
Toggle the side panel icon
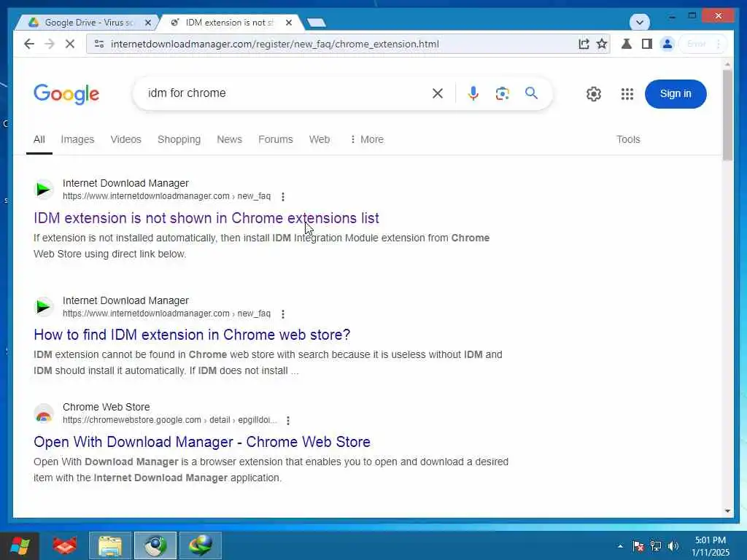pyautogui.click(x=646, y=44)
